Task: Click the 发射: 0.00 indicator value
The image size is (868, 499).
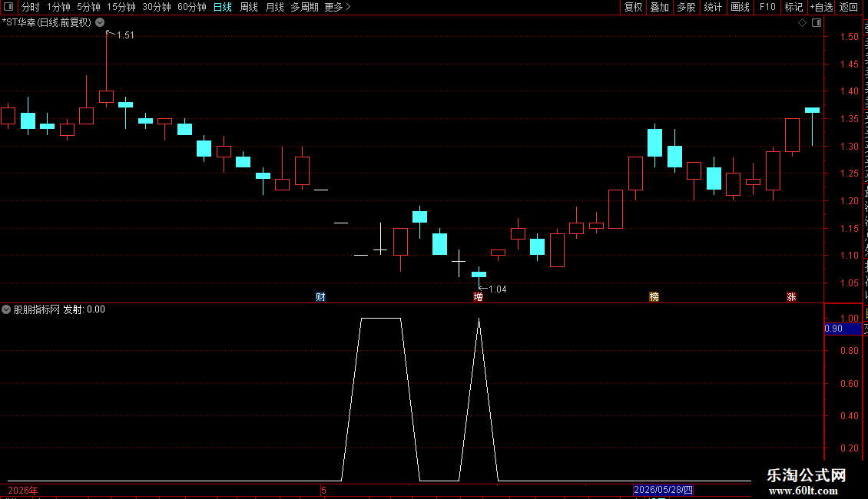Action: (x=84, y=309)
